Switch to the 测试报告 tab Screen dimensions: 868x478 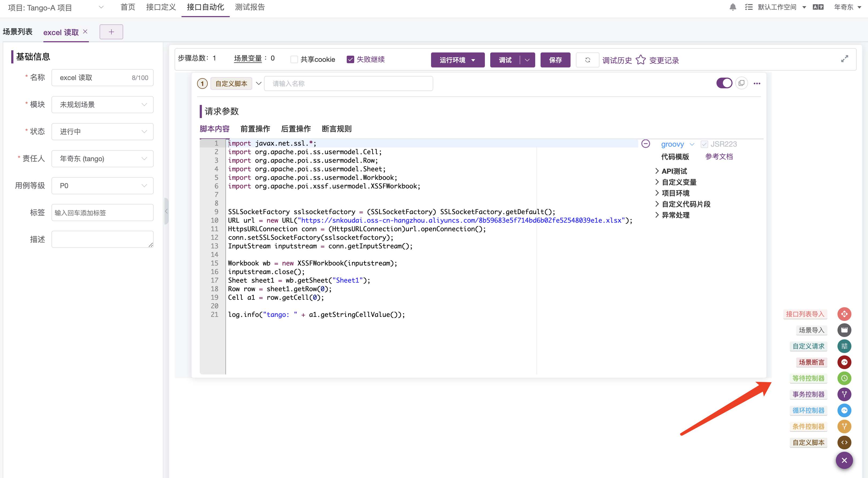point(250,7)
